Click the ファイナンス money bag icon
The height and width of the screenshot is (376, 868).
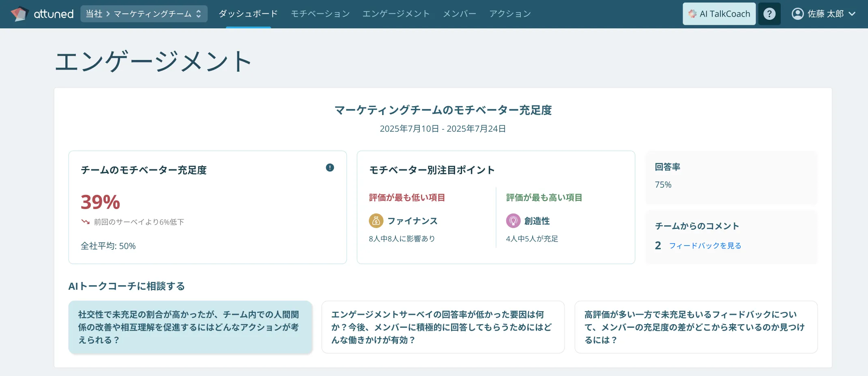point(376,221)
